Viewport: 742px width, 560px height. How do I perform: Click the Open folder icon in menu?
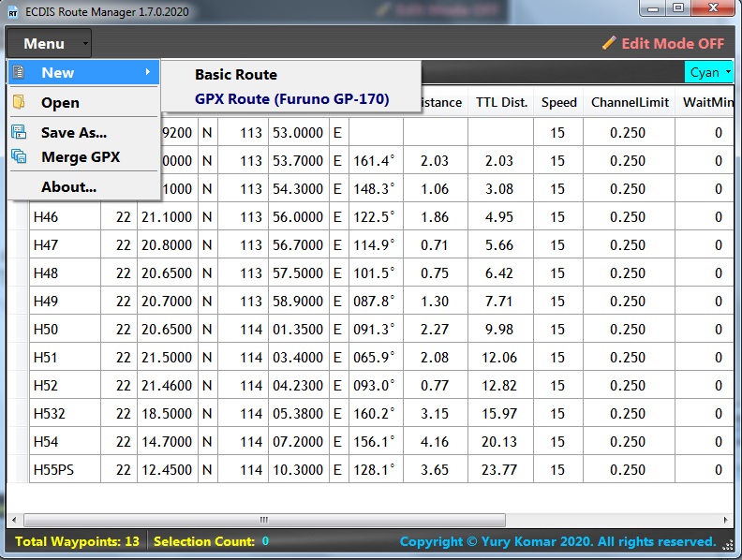click(x=19, y=102)
